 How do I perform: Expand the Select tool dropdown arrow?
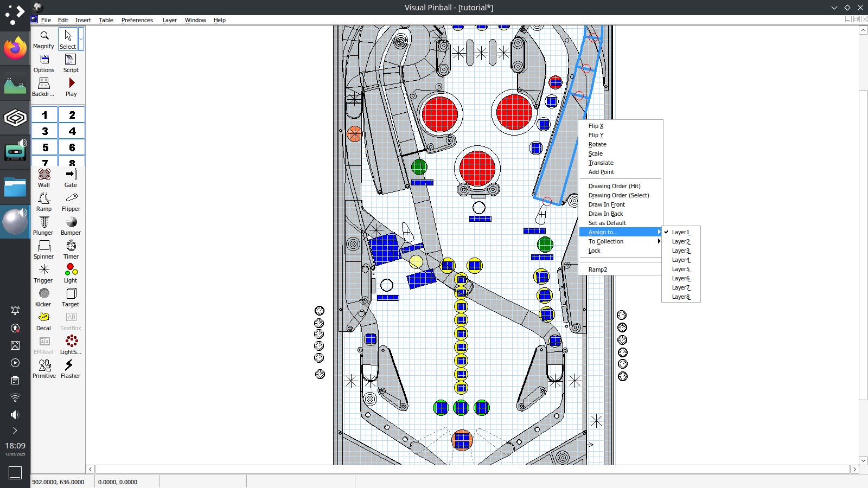click(x=81, y=39)
